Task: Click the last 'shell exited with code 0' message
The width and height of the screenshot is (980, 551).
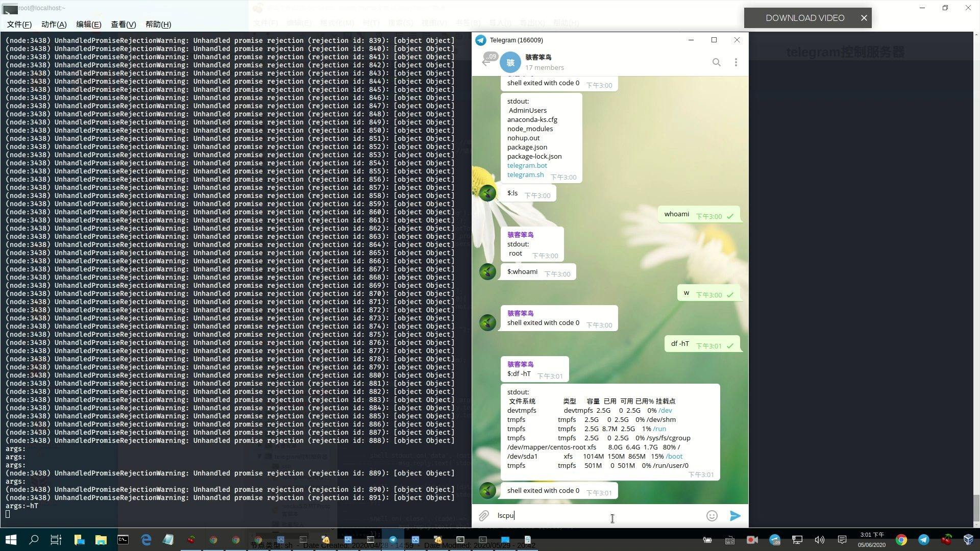Action: tap(559, 491)
